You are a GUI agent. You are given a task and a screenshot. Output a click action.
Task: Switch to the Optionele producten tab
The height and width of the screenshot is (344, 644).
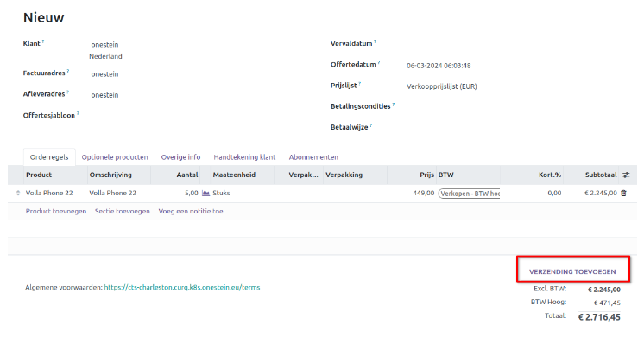tap(115, 157)
